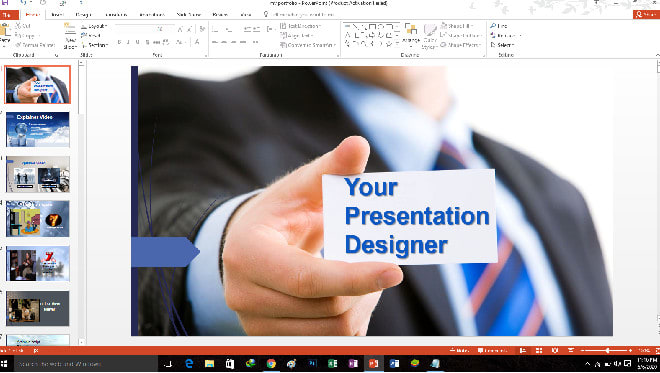Viewport: 660px width, 373px height.
Task: Open the Align Text dropdown
Action: click(x=296, y=35)
